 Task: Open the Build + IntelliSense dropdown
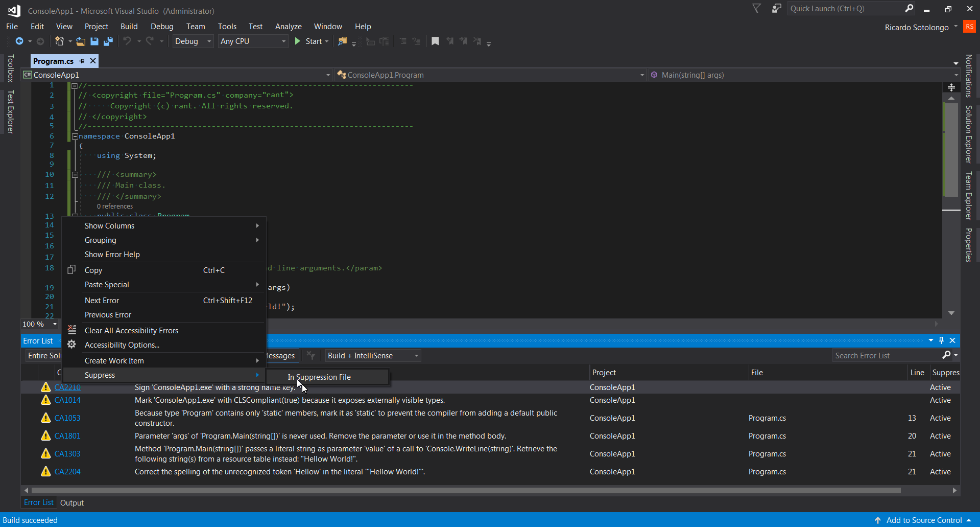click(373, 355)
